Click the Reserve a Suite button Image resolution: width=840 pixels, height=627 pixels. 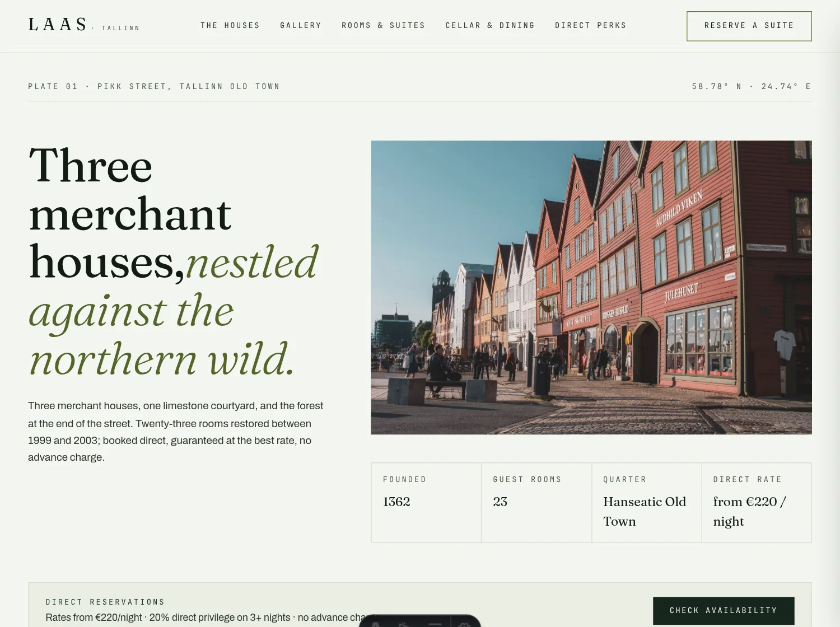coord(749,26)
